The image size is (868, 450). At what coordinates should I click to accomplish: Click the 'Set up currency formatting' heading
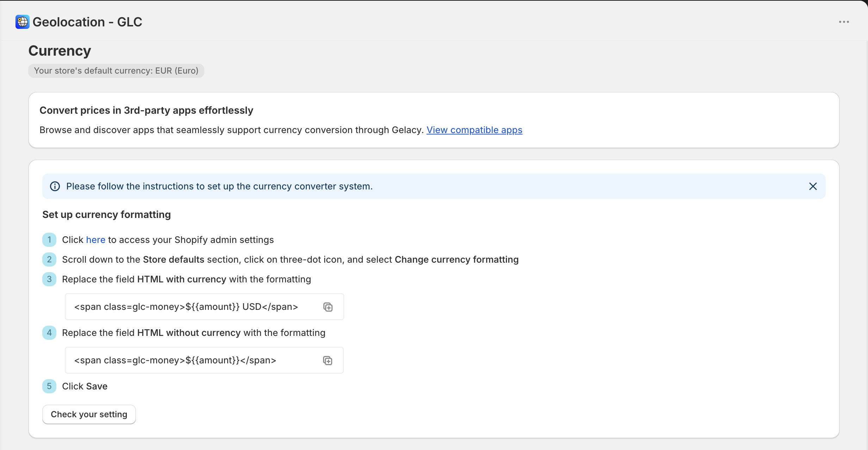pos(106,214)
